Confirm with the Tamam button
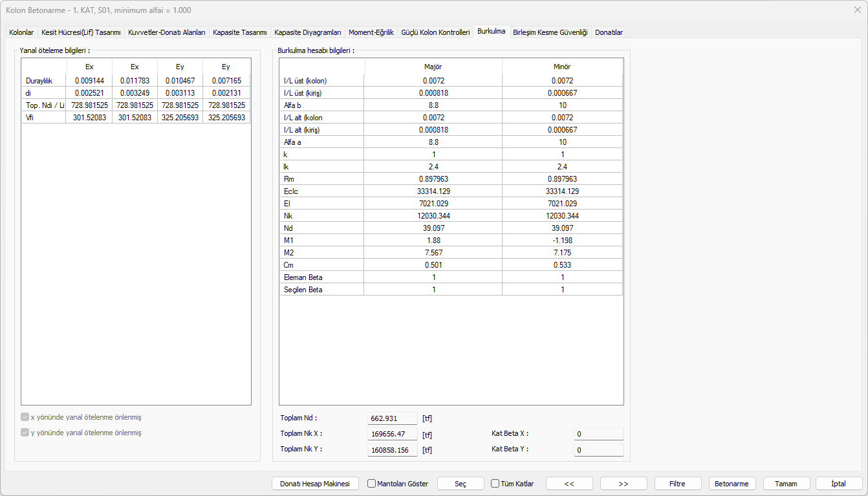 tap(787, 484)
